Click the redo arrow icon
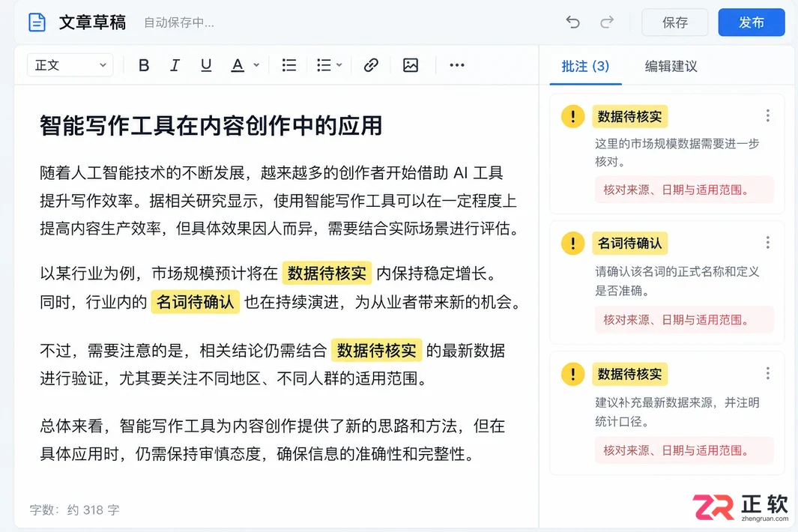 pos(607,22)
